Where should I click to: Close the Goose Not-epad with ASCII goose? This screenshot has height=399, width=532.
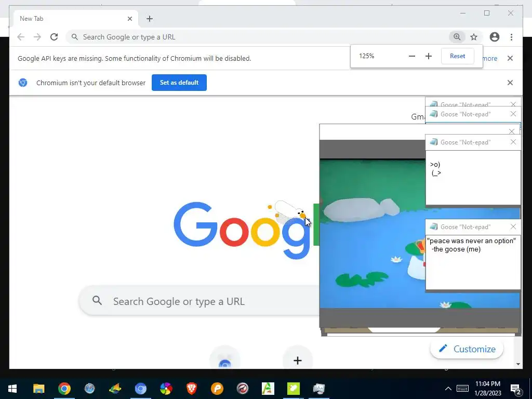click(513, 142)
